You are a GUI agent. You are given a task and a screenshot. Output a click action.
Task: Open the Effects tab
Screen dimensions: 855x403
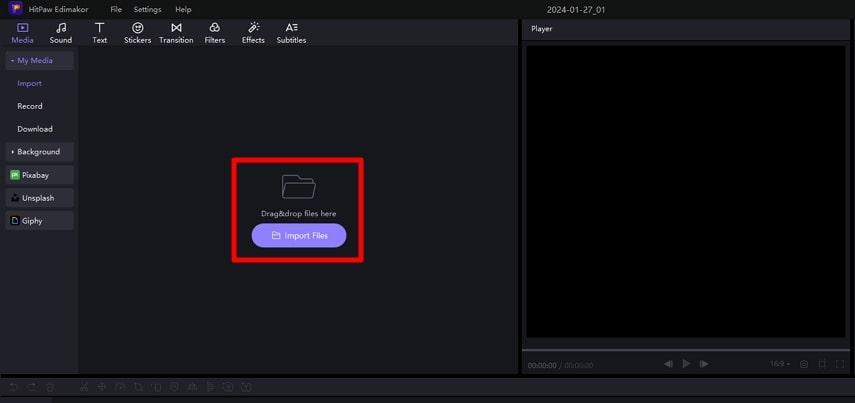click(253, 33)
